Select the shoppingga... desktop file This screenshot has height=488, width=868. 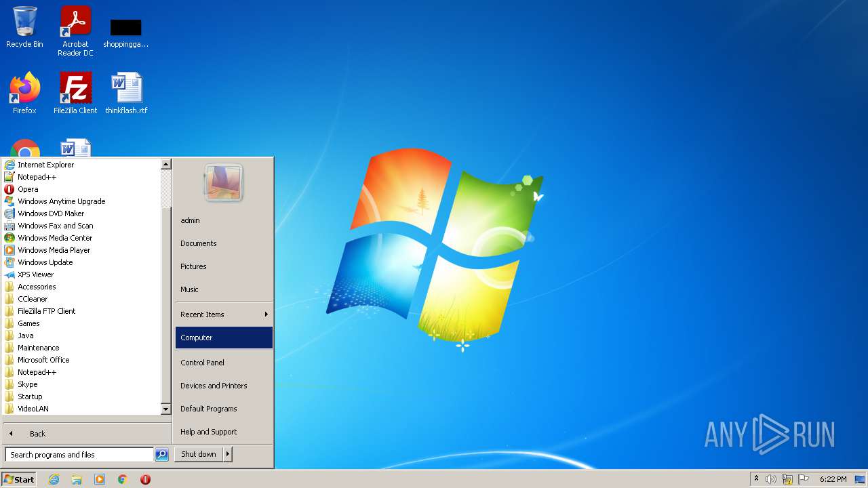[x=126, y=33]
